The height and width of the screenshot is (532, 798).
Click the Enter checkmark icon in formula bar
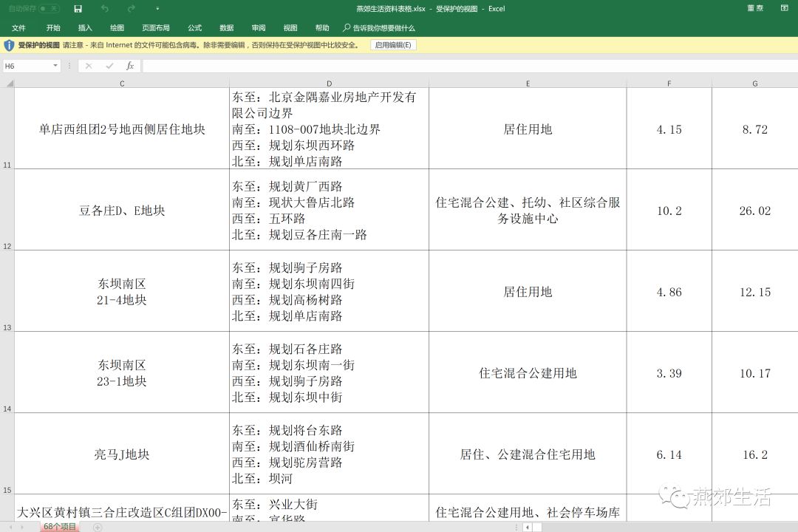click(x=109, y=66)
